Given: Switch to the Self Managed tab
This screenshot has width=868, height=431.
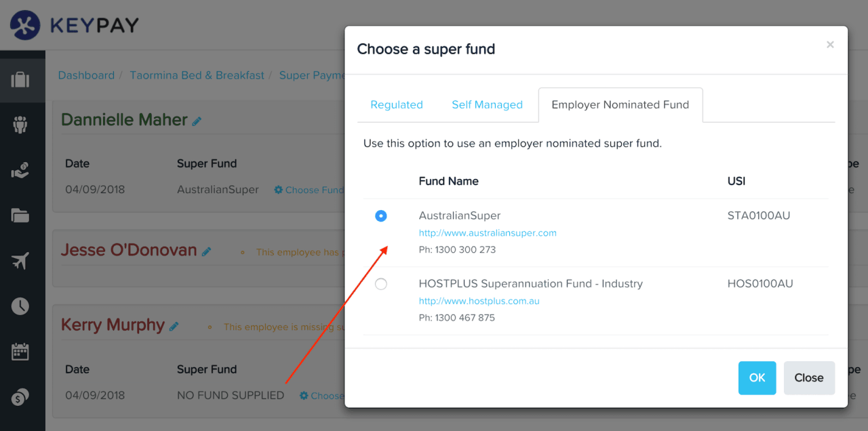Looking at the screenshot, I should click(487, 104).
